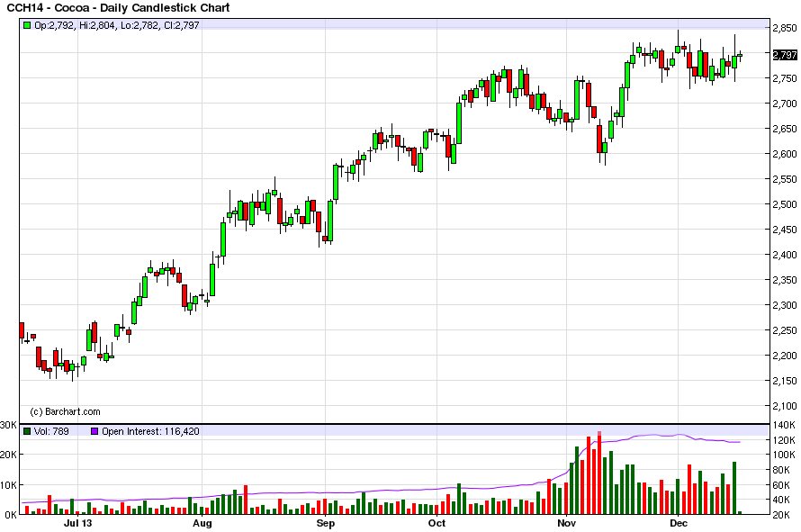Screen dimensions: 801x532
Task: Click the 2,650 price axis label
Action: pos(785,129)
